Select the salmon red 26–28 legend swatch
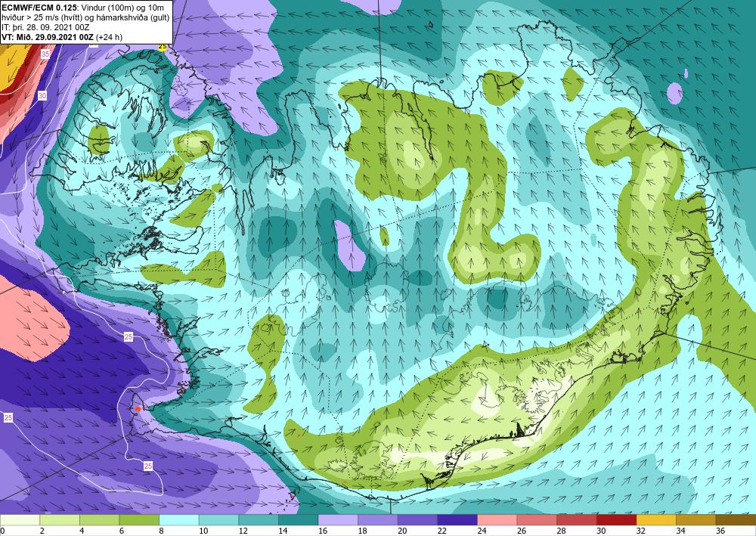This screenshot has width=756, height=536. (537, 520)
